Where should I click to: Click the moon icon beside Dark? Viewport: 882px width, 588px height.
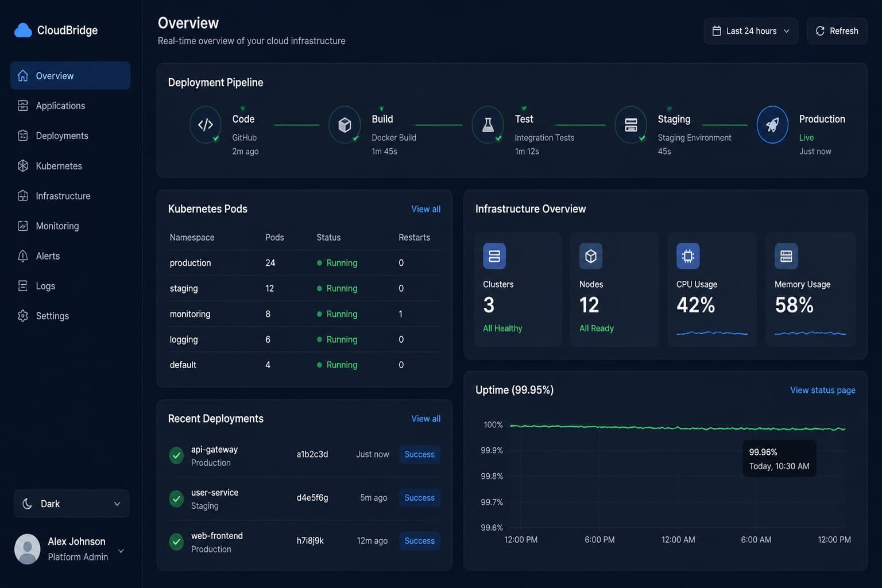[x=27, y=504]
